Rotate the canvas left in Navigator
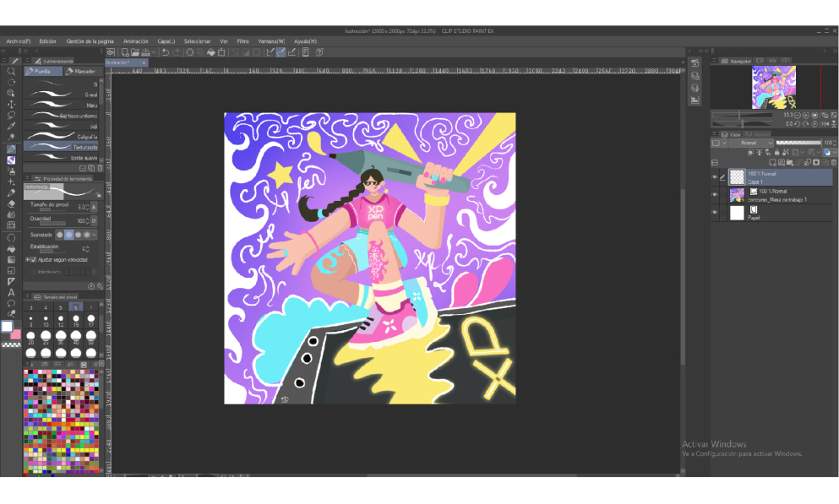The width and height of the screenshot is (839, 504). click(x=798, y=124)
